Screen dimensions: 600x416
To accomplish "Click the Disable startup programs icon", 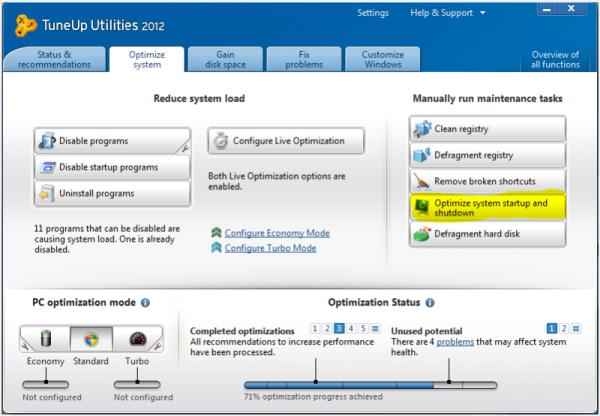I will pyautogui.click(x=47, y=167).
